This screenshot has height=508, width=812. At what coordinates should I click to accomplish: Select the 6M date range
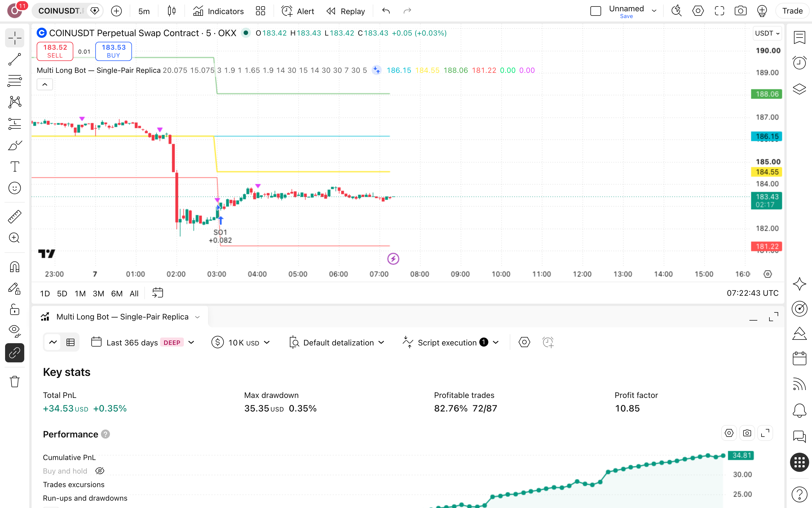(x=117, y=293)
